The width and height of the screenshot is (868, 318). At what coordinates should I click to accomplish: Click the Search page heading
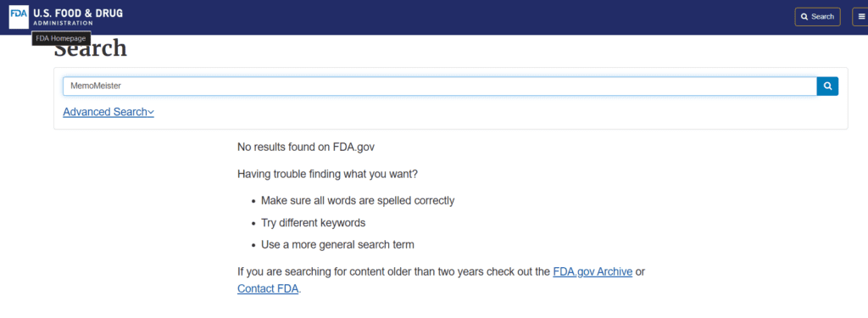[91, 48]
